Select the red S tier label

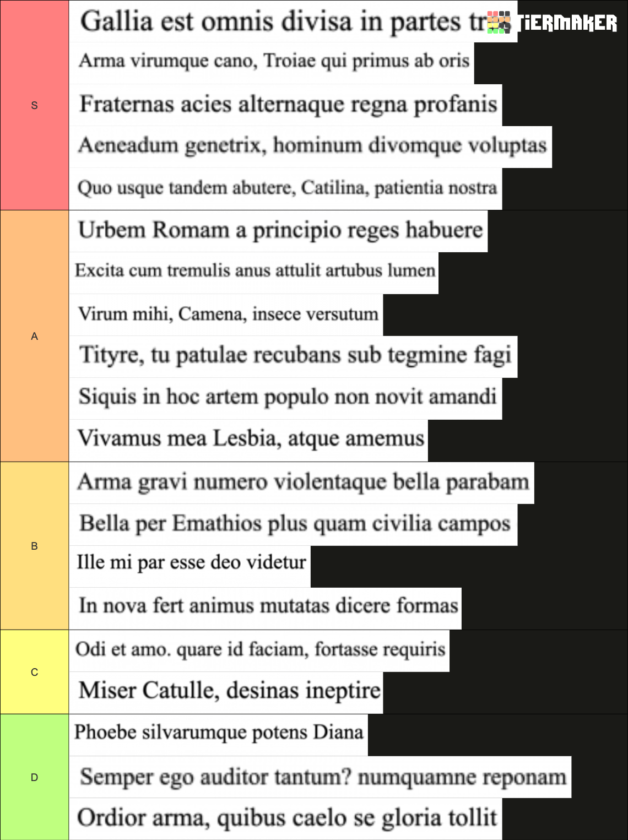(x=35, y=105)
